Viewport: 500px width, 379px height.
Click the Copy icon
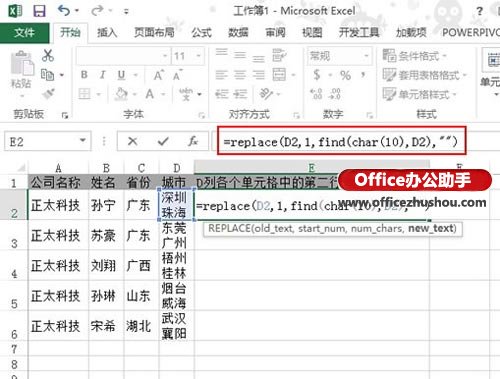point(47,75)
